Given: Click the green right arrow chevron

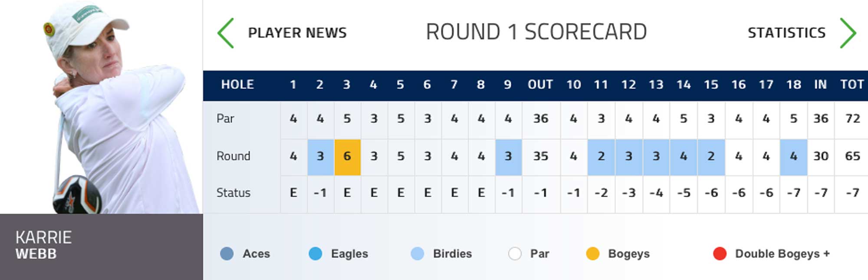Looking at the screenshot, I should coord(848,33).
